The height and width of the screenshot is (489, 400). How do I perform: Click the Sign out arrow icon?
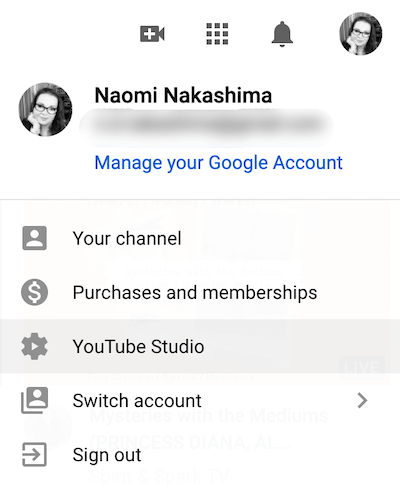tap(34, 454)
